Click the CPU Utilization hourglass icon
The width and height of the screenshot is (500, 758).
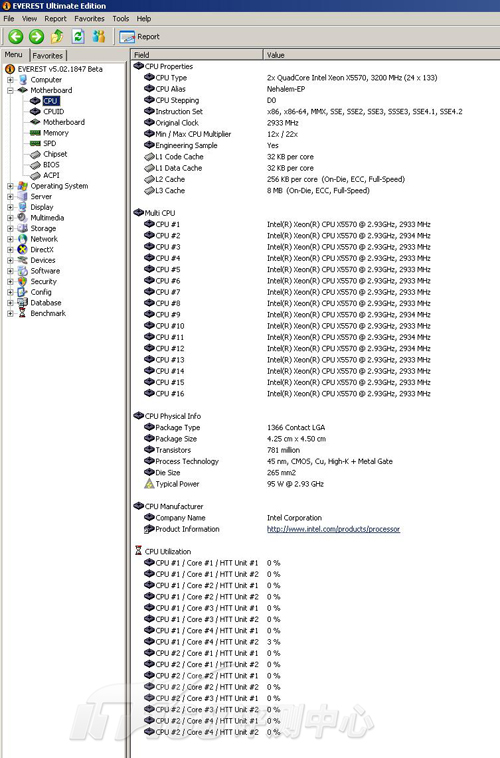[138, 551]
